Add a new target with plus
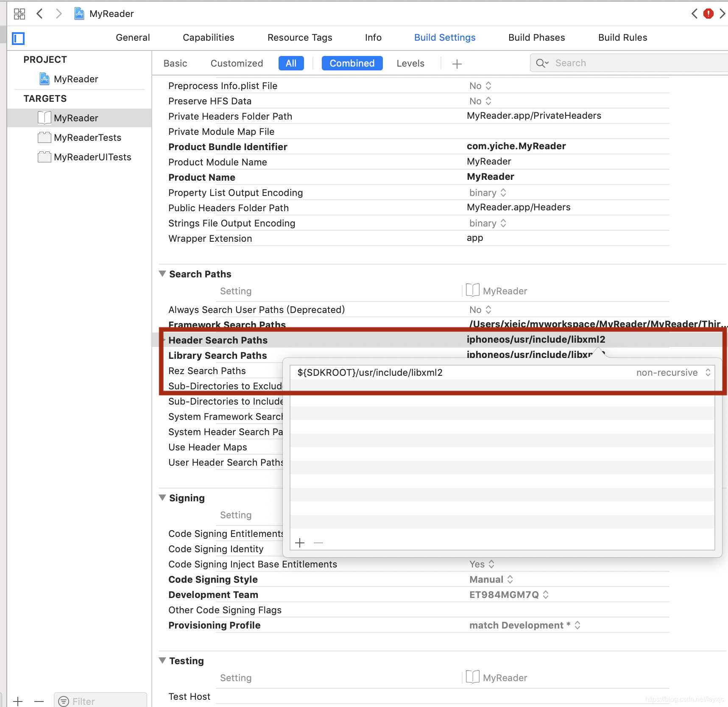 click(x=18, y=701)
